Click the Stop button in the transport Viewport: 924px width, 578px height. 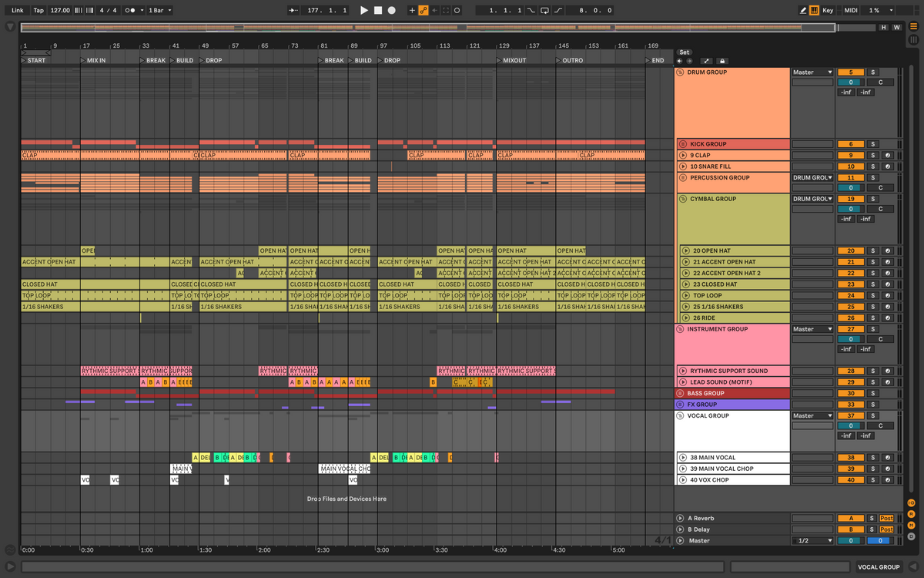(x=378, y=10)
